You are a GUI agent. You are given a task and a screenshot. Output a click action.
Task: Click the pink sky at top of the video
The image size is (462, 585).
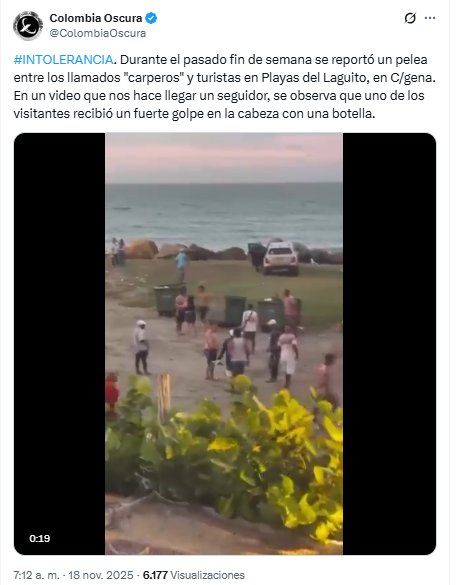point(224,157)
